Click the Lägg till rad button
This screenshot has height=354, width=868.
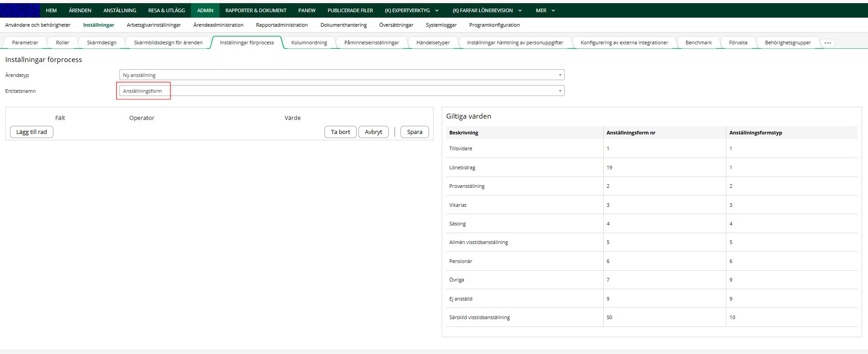(x=32, y=132)
